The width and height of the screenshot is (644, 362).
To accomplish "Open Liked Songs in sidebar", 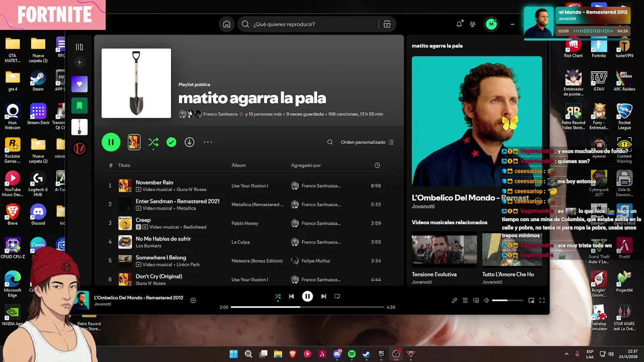I will tap(79, 84).
